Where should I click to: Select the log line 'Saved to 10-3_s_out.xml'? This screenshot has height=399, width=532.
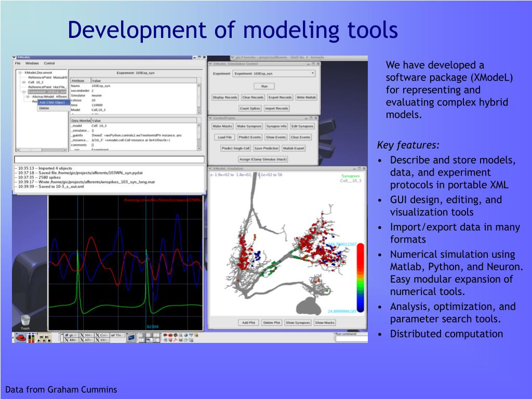pyautogui.click(x=50, y=187)
